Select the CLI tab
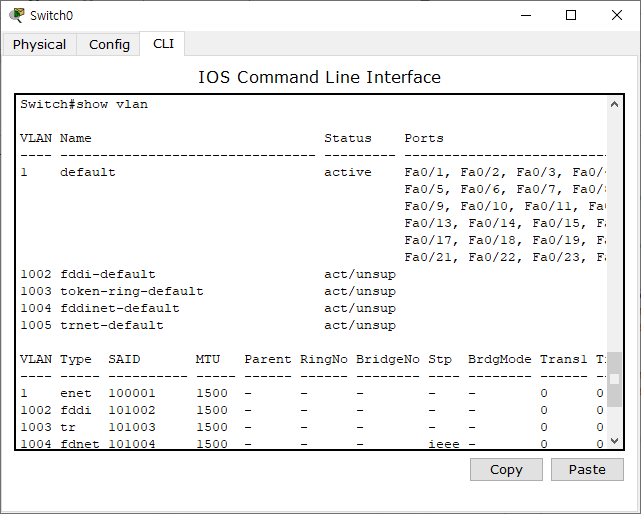Screen dimensions: 641x514 [x=163, y=43]
